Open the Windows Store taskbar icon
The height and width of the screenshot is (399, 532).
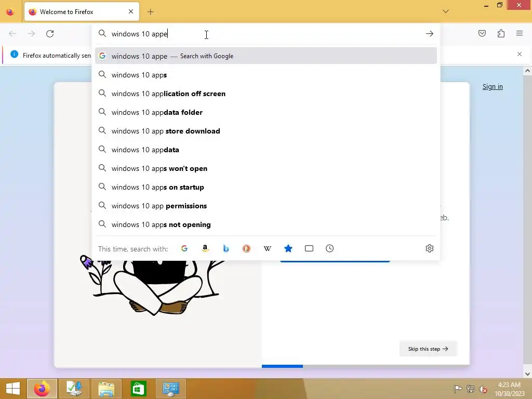[x=138, y=389]
